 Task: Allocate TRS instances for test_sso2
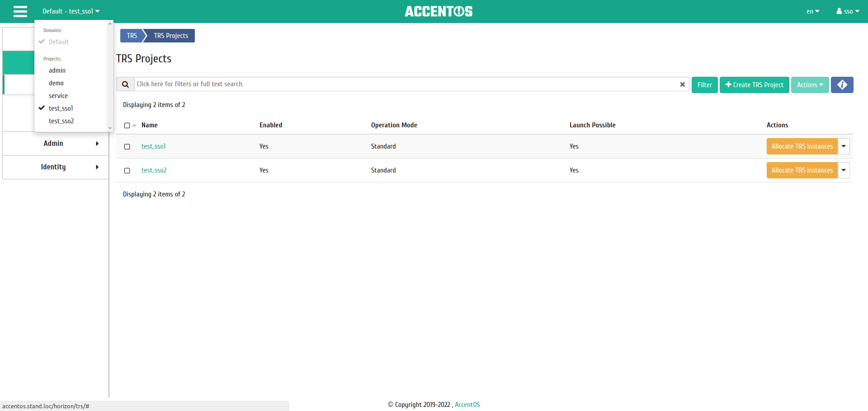coord(802,170)
